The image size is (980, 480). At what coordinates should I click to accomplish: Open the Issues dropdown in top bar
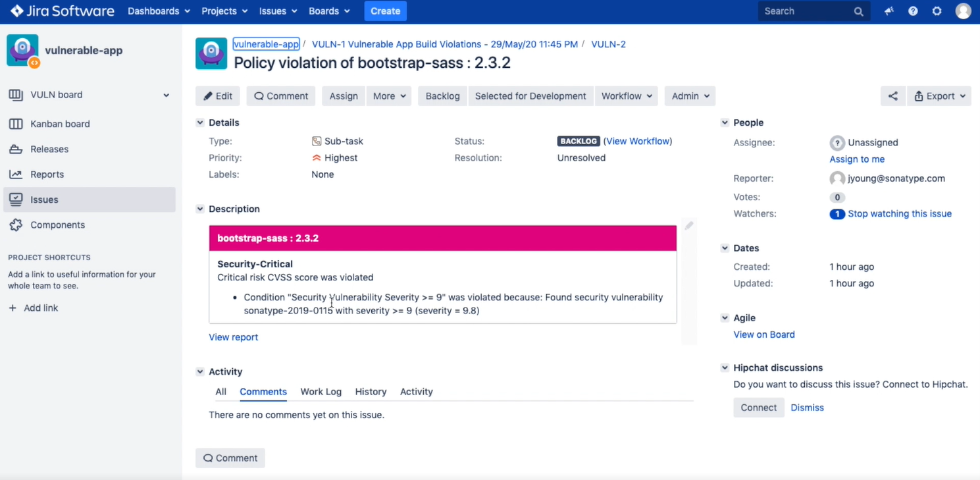278,11
